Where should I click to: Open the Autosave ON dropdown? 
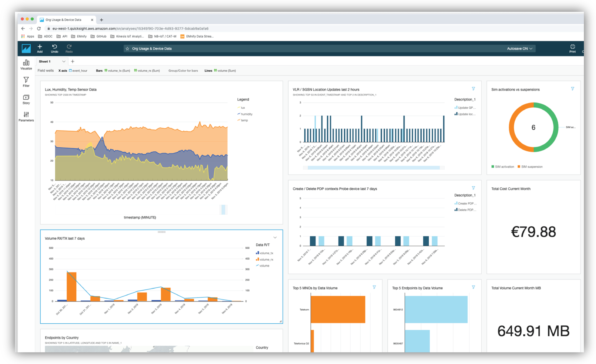click(x=520, y=48)
